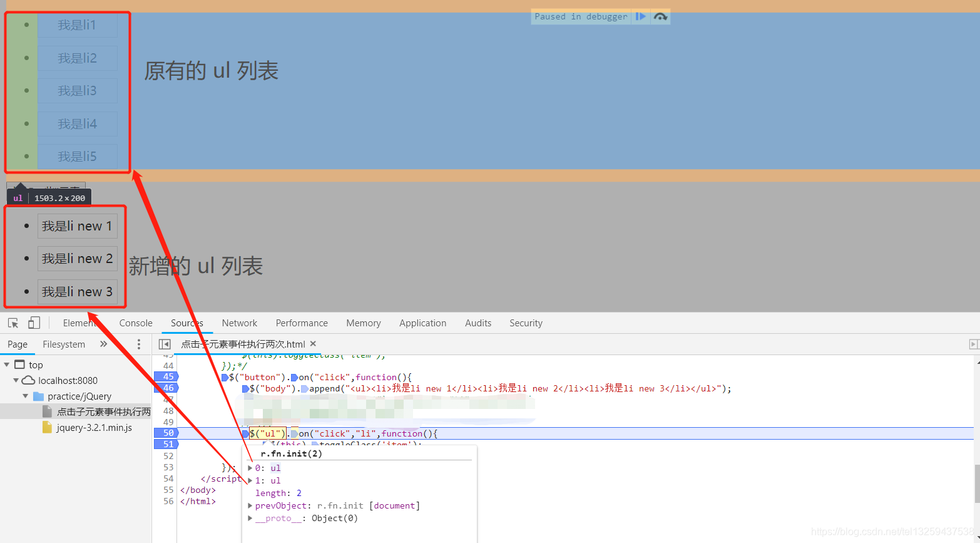
Task: Hide the navigator sidebar pane
Action: (x=165, y=344)
